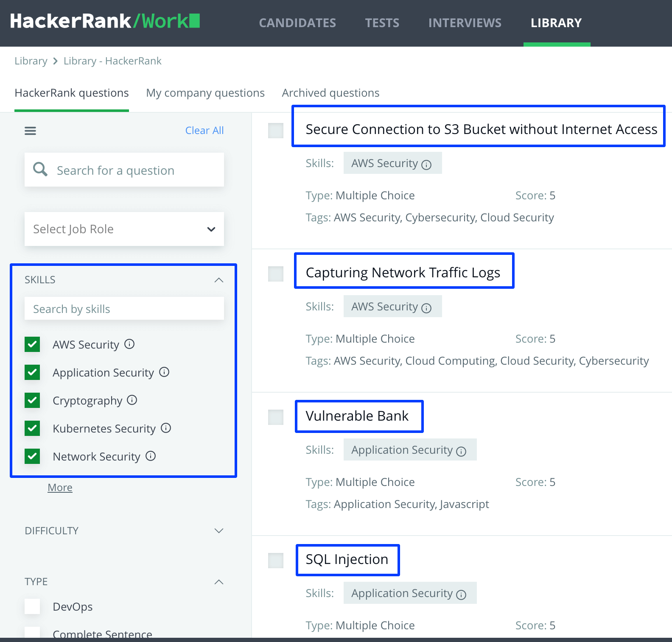Image resolution: width=672 pixels, height=642 pixels.
Task: Click Application Security tag on Vulnerable Bank
Action: [410, 449]
